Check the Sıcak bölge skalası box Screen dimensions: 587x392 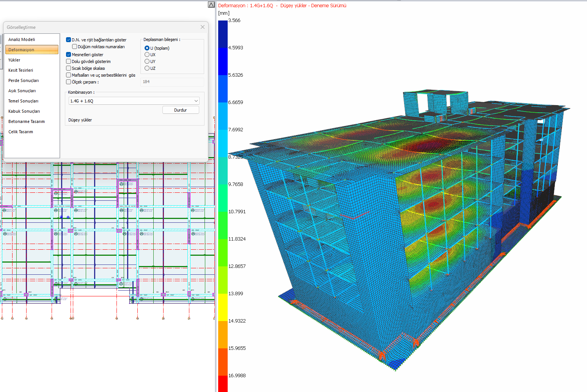69,68
